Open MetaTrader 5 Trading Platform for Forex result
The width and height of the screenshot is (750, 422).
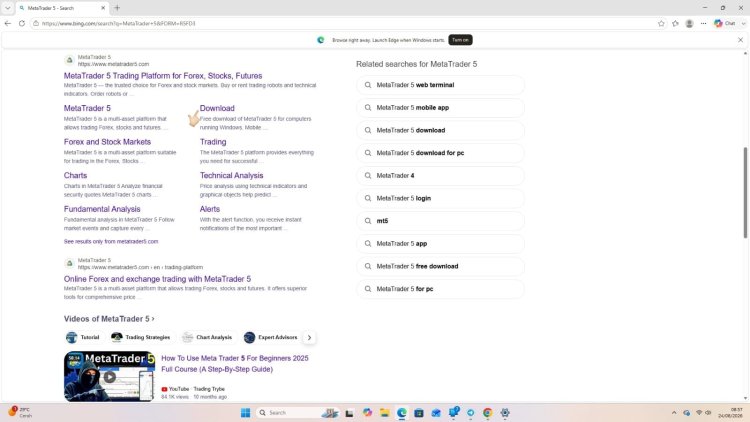163,76
